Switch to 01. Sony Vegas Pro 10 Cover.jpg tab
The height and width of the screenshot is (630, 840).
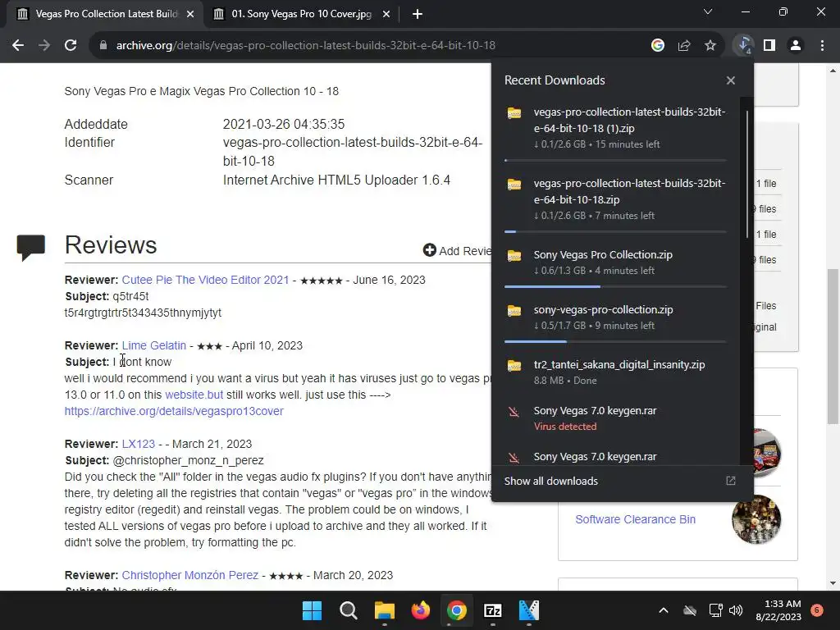[301, 14]
